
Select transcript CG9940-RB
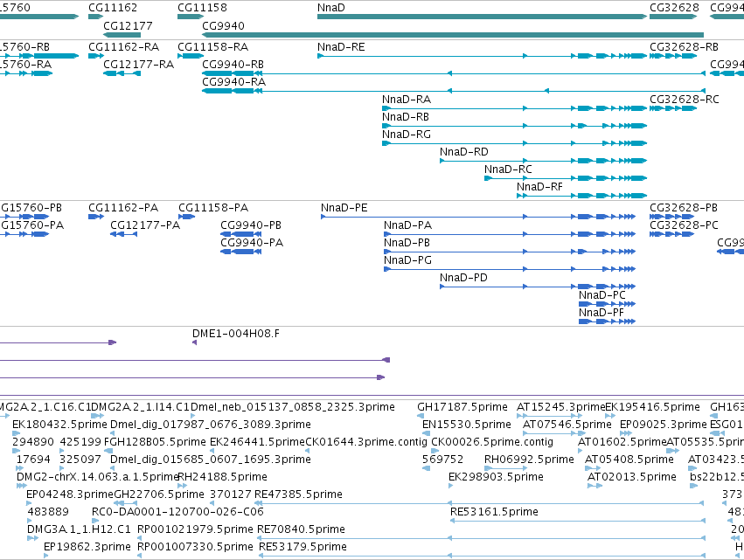point(454,73)
